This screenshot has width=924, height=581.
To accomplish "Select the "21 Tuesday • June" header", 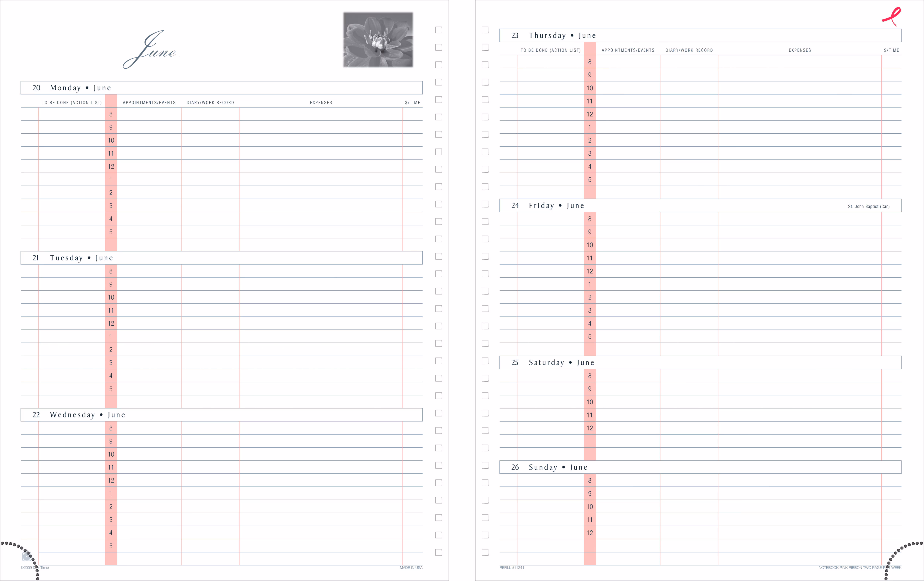I will pyautogui.click(x=221, y=258).
